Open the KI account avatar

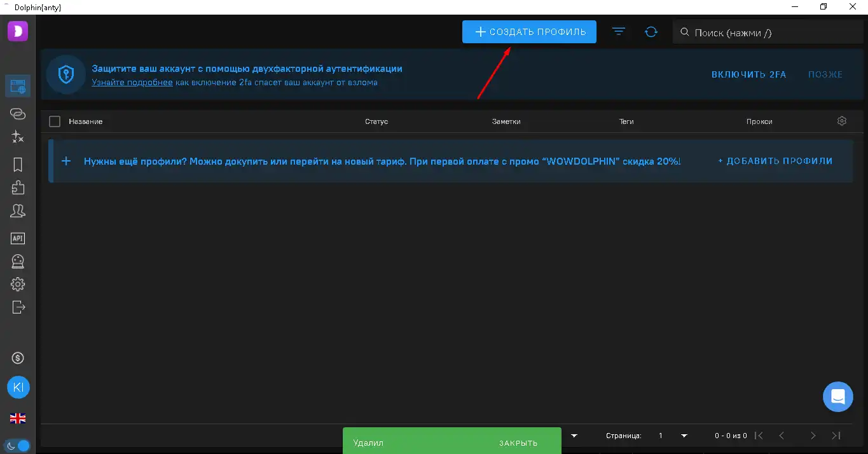point(18,387)
